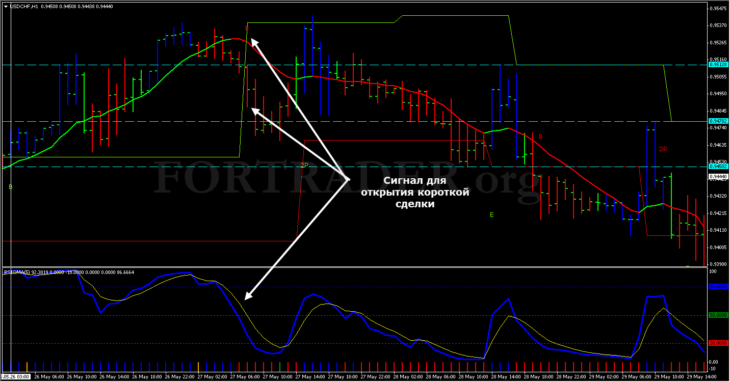
Task: Click the red 20.0000 level label
Action: [x=718, y=343]
